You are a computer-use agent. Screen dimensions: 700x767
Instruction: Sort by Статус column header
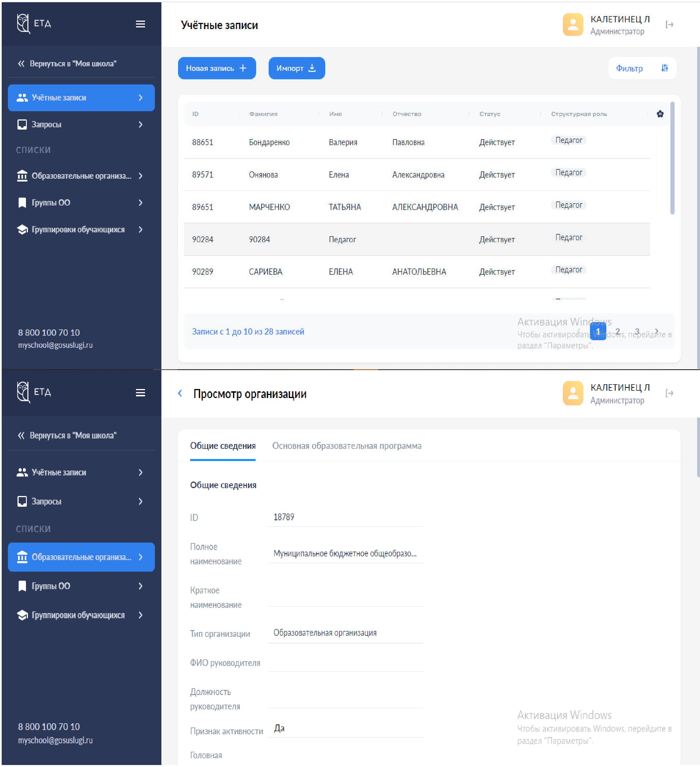(x=489, y=114)
